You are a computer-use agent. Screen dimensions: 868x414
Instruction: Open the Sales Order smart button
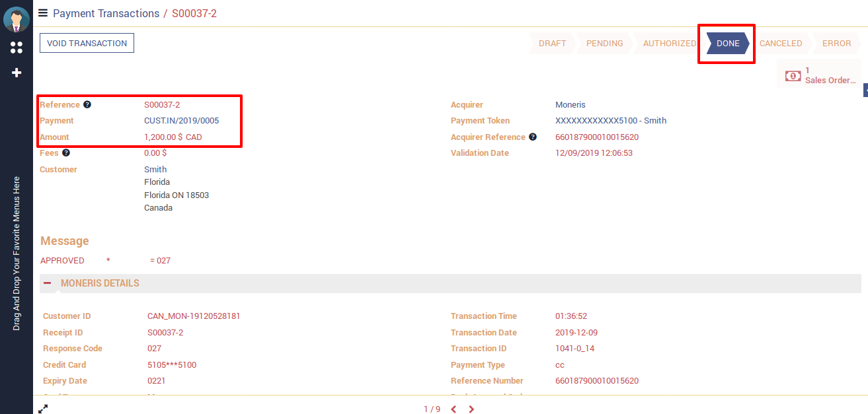click(x=820, y=75)
